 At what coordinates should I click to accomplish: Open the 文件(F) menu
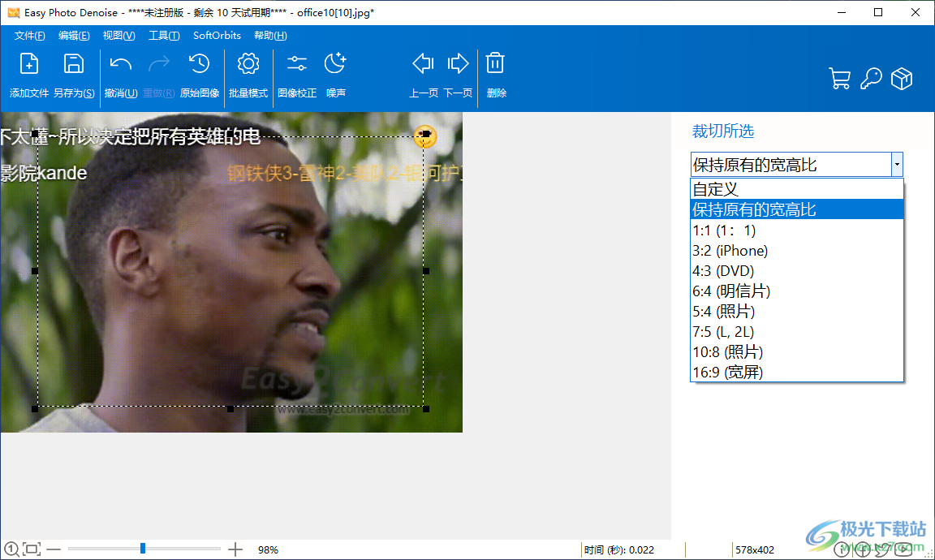point(30,36)
